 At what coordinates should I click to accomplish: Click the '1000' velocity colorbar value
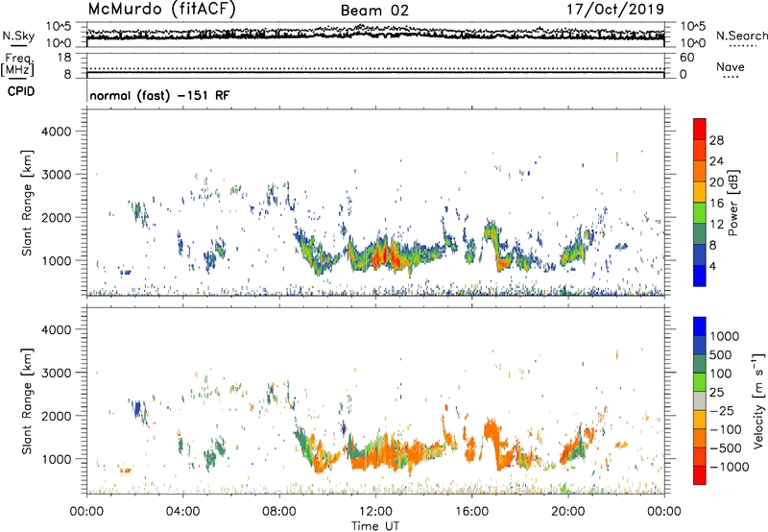coord(725,336)
